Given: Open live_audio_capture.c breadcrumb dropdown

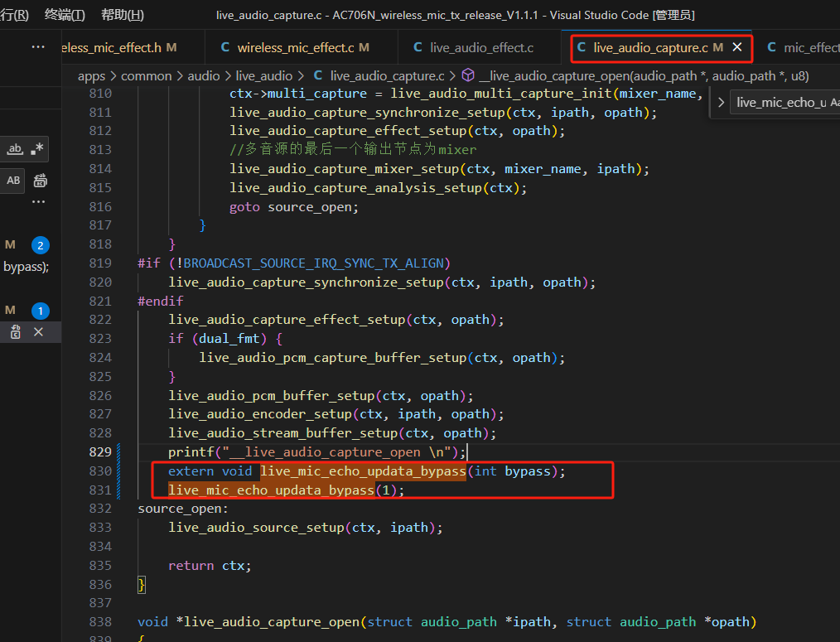Looking at the screenshot, I should coord(388,76).
